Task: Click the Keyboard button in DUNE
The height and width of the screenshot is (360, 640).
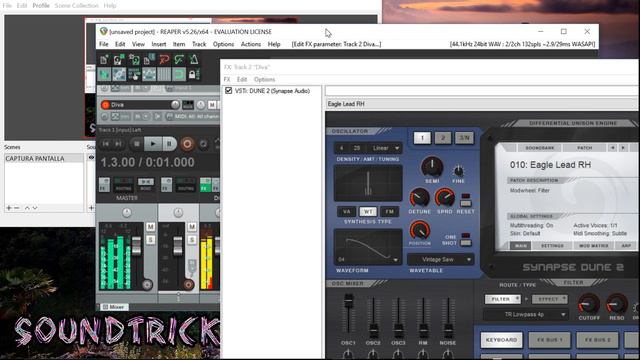Action: [501, 340]
